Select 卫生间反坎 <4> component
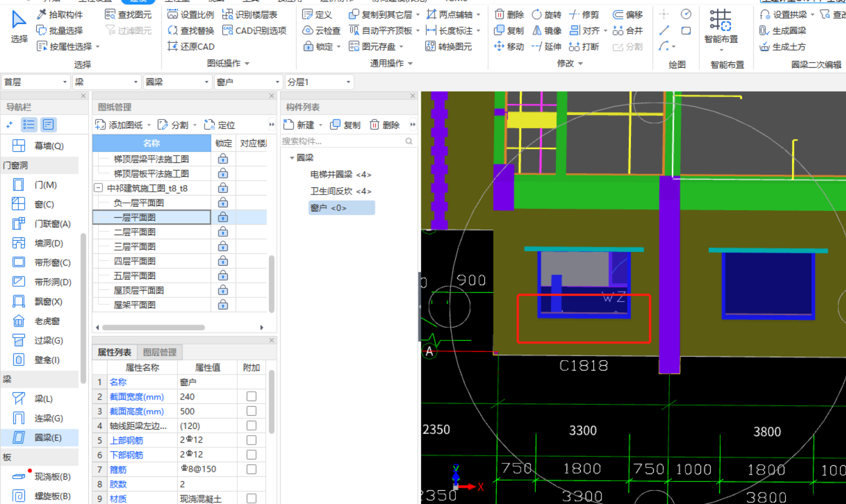The height and width of the screenshot is (504, 846). tap(341, 191)
